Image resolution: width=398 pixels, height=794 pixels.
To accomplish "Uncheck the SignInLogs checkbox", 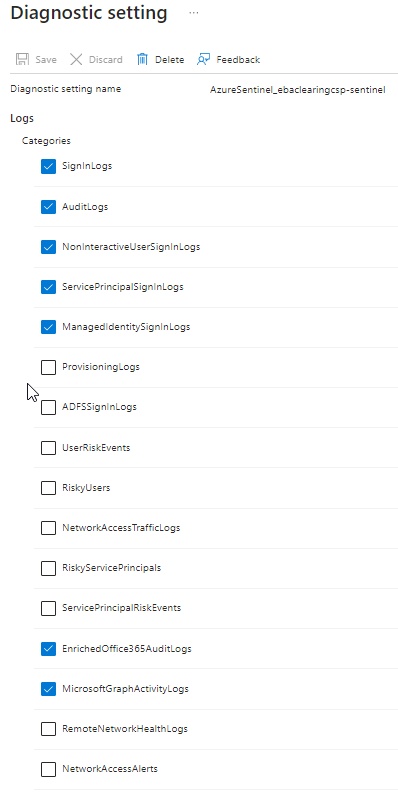I will (x=48, y=166).
